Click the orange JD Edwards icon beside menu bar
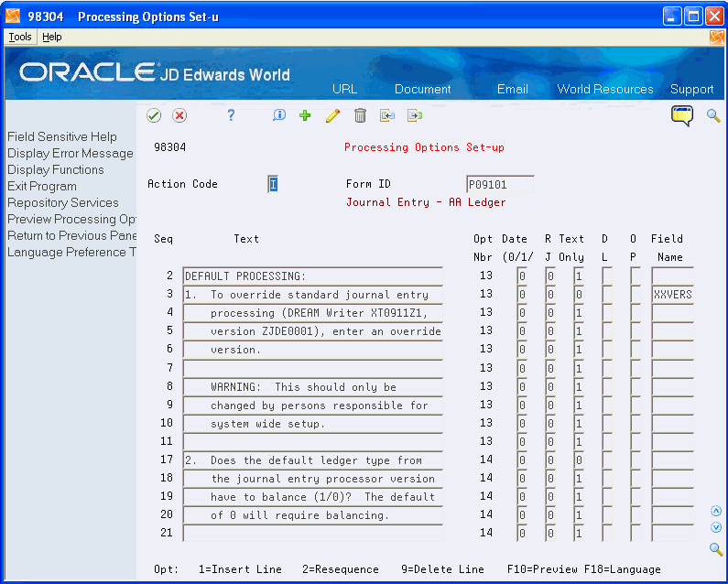 click(717, 38)
